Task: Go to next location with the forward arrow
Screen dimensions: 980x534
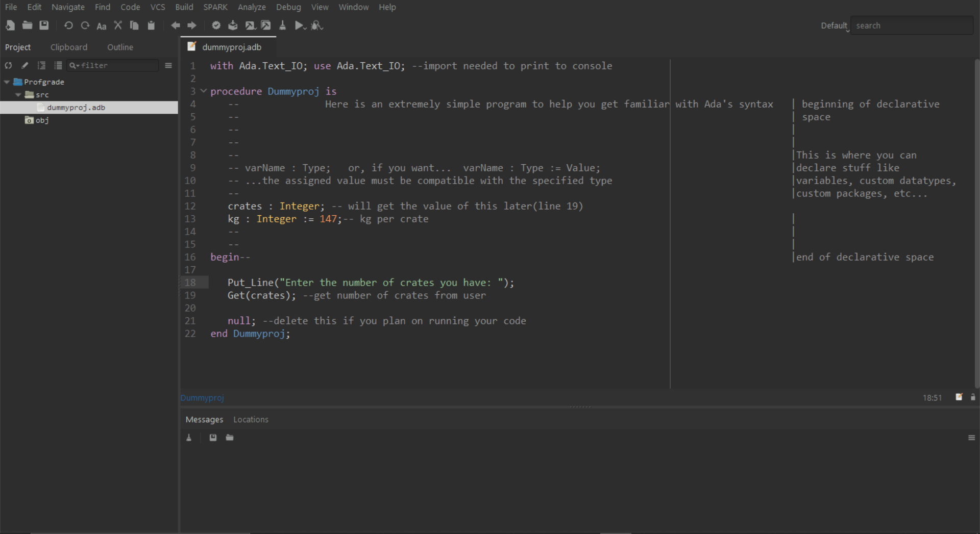Action: click(192, 26)
